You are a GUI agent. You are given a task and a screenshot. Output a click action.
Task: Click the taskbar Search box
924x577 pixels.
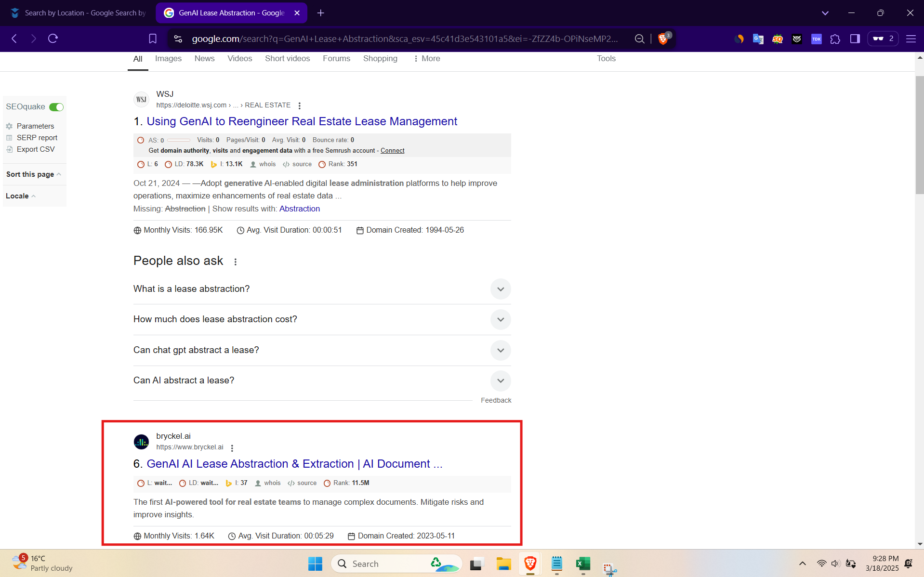tap(396, 564)
